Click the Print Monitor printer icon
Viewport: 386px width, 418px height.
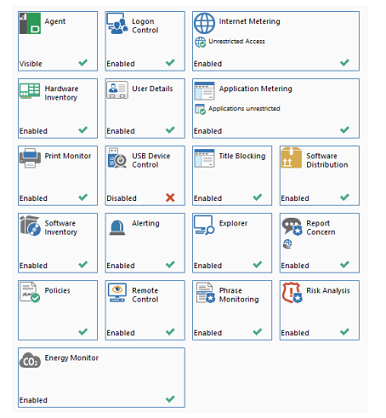(30, 158)
